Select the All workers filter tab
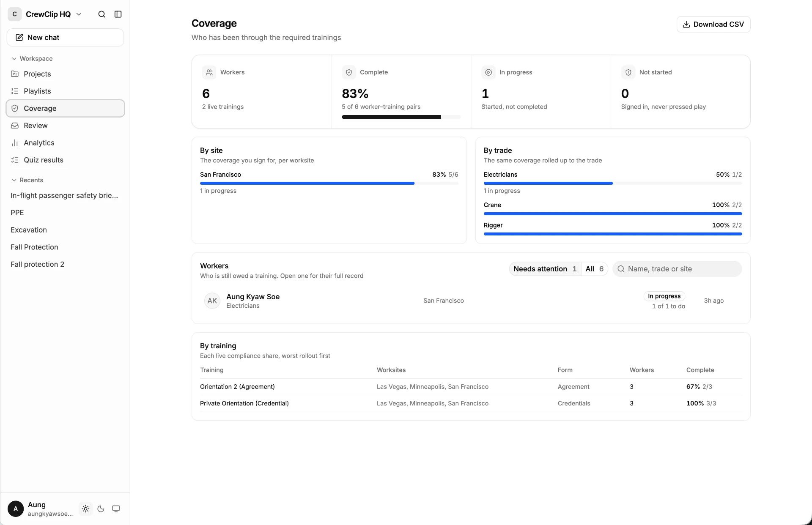Image resolution: width=812 pixels, height=525 pixels. pyautogui.click(x=594, y=269)
